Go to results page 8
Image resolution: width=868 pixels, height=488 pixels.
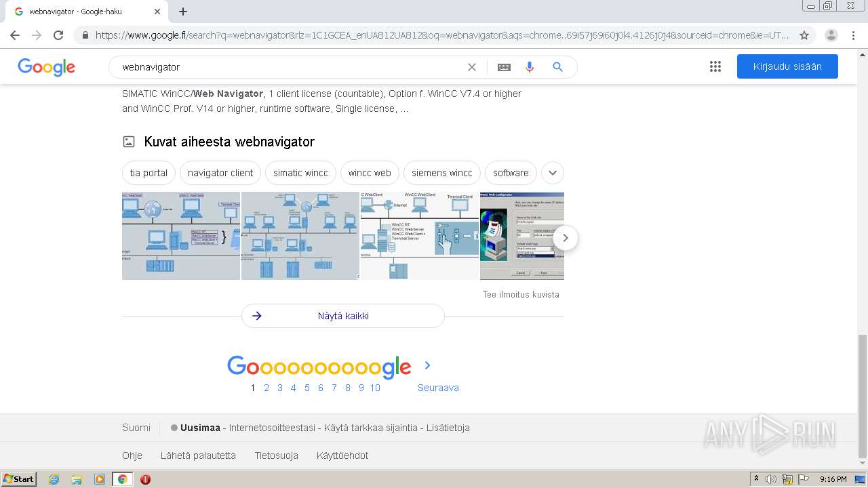pos(348,388)
